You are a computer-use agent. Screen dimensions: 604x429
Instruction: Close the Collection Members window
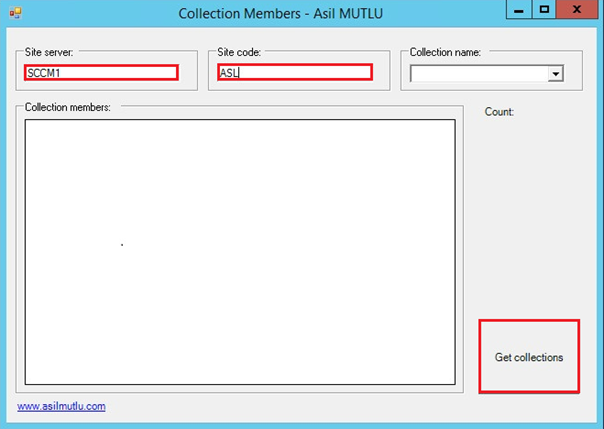577,10
